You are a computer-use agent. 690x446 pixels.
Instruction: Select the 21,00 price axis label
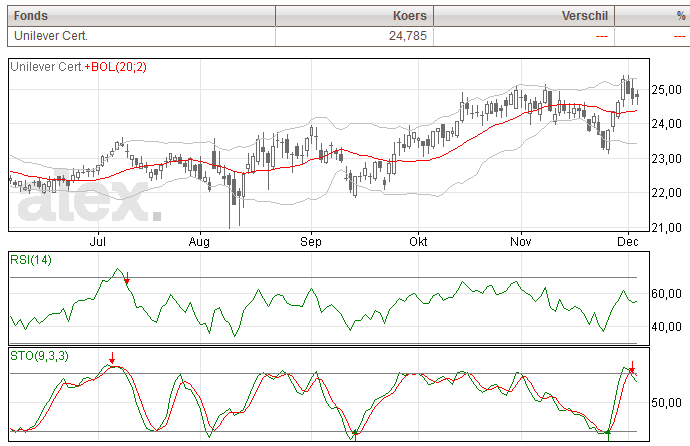(666, 227)
